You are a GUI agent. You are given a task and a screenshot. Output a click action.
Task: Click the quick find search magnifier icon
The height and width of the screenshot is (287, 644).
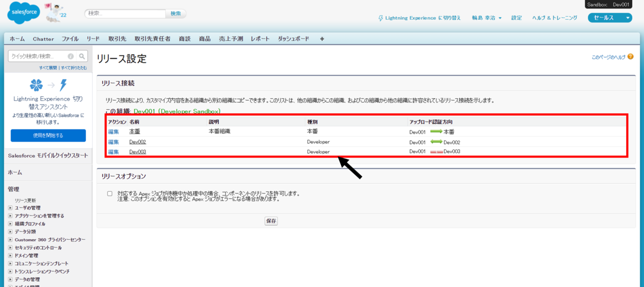click(82, 56)
